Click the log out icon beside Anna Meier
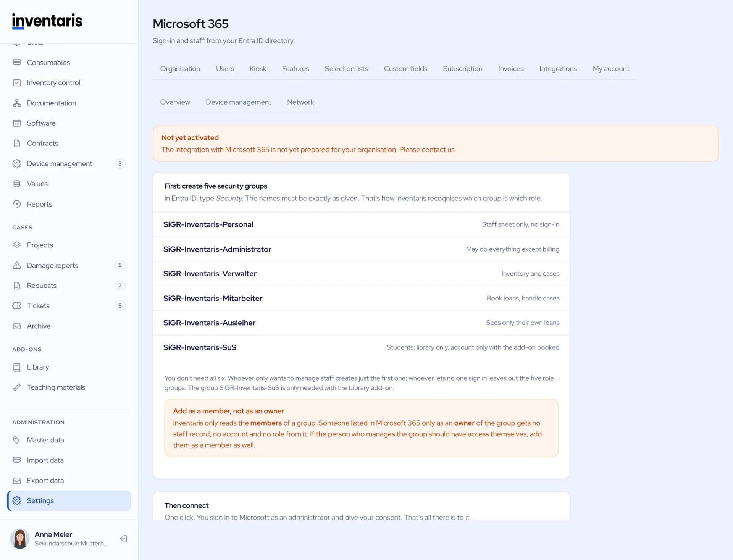Viewport: 733px width, 560px height. pyautogui.click(x=123, y=538)
